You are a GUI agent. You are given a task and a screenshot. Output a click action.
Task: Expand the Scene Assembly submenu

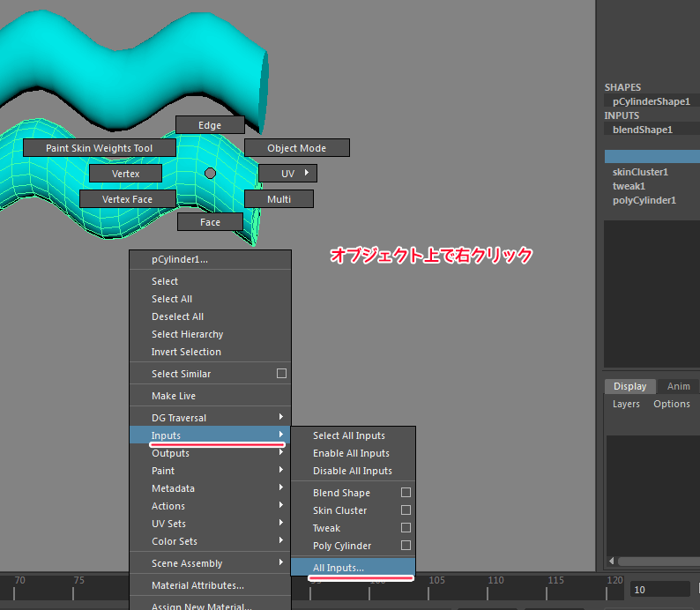[x=210, y=563]
